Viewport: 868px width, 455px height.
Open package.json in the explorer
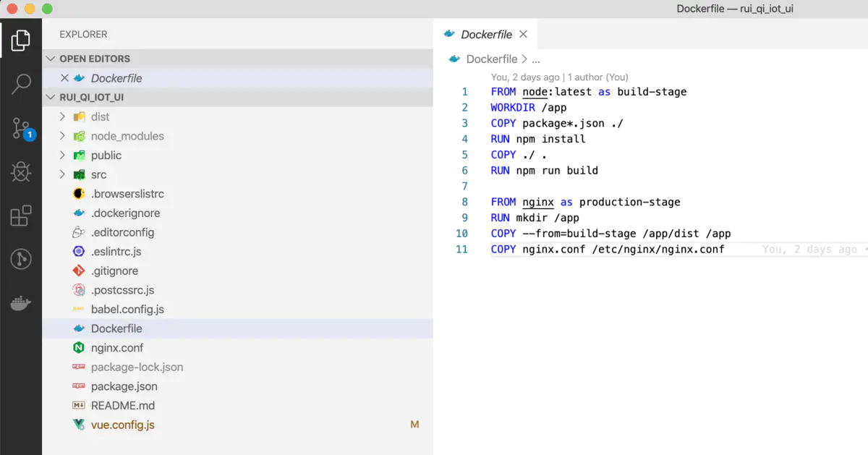click(x=124, y=386)
